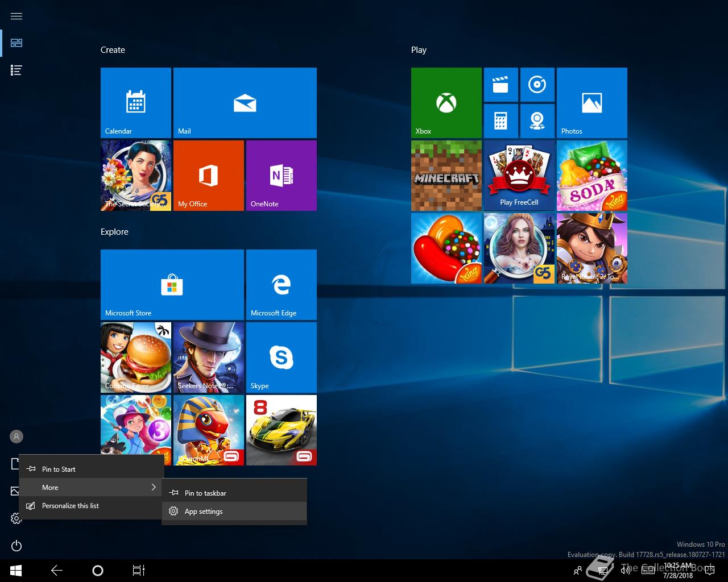Switch to Pinned tiles view
The image size is (728, 582).
(x=16, y=43)
